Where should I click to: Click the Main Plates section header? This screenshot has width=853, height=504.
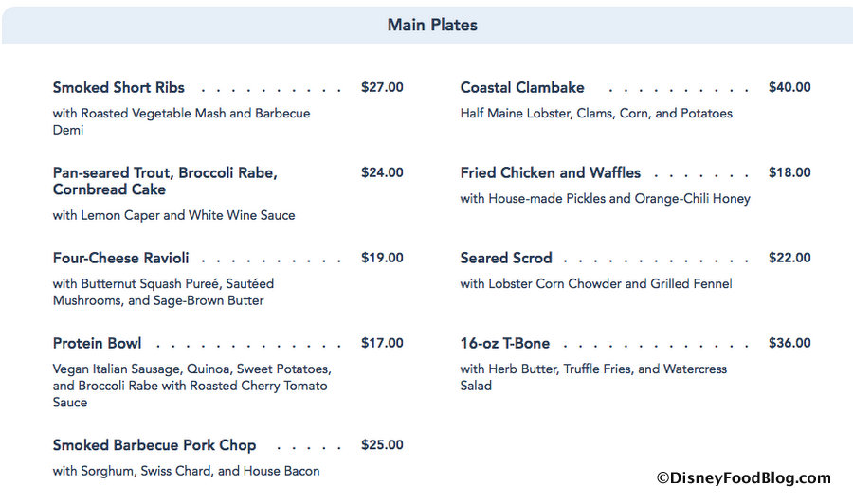point(432,25)
